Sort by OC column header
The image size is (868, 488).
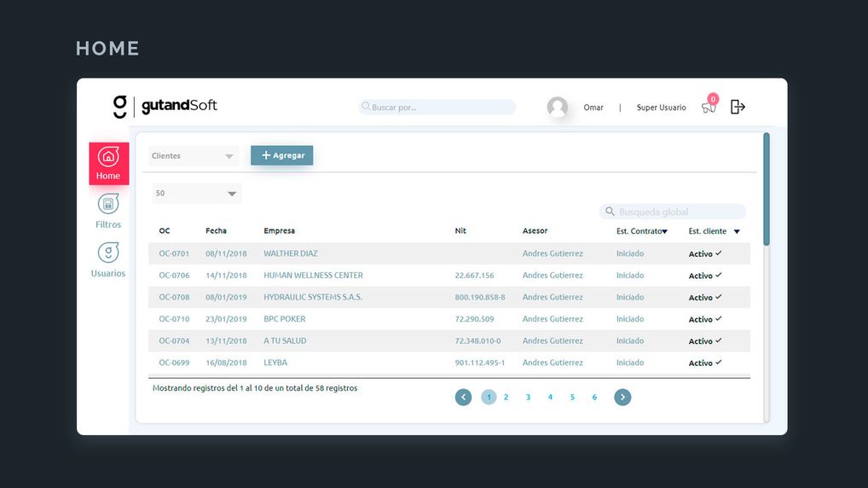point(165,231)
